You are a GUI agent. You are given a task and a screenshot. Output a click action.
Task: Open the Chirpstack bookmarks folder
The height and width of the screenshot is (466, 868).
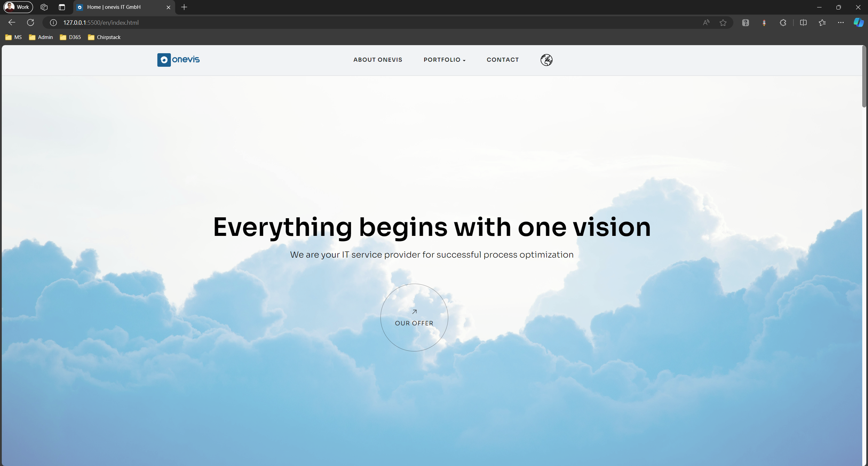click(104, 37)
